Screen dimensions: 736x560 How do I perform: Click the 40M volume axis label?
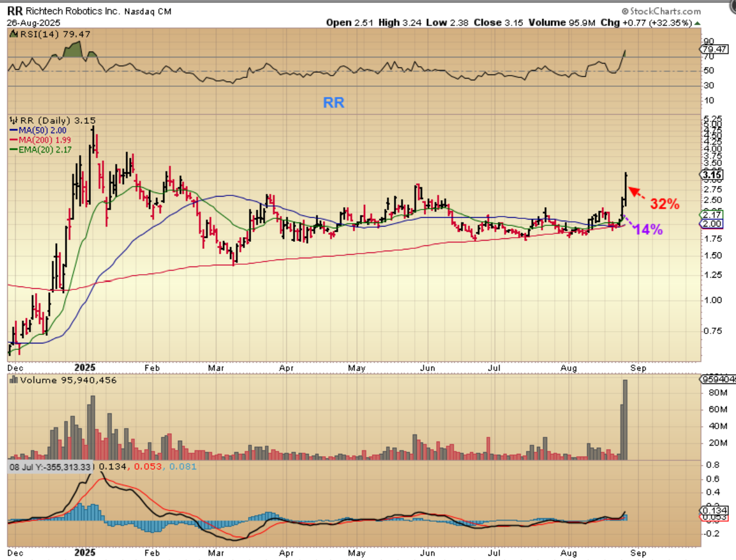point(718,426)
